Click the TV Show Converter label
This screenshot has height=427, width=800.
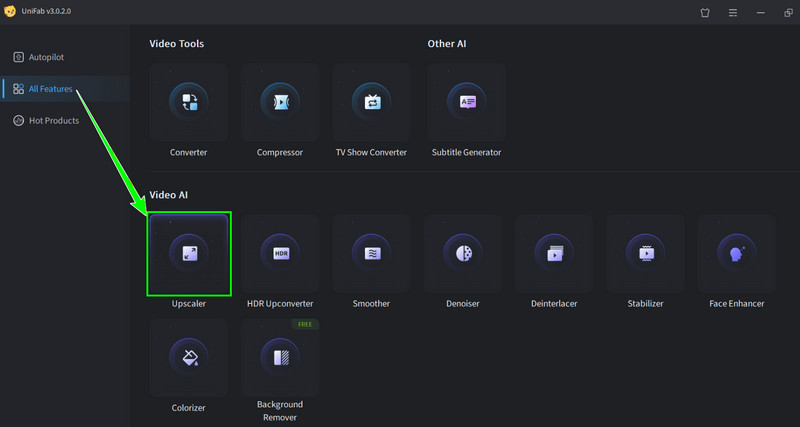coord(371,153)
